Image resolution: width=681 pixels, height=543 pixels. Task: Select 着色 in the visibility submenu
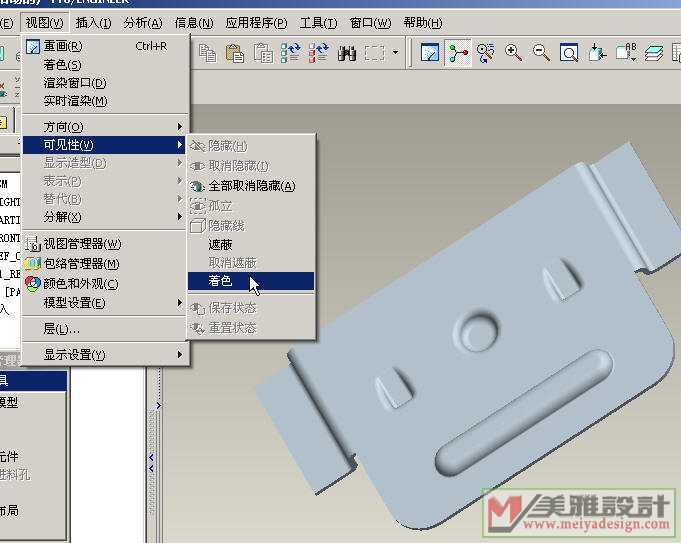[220, 281]
